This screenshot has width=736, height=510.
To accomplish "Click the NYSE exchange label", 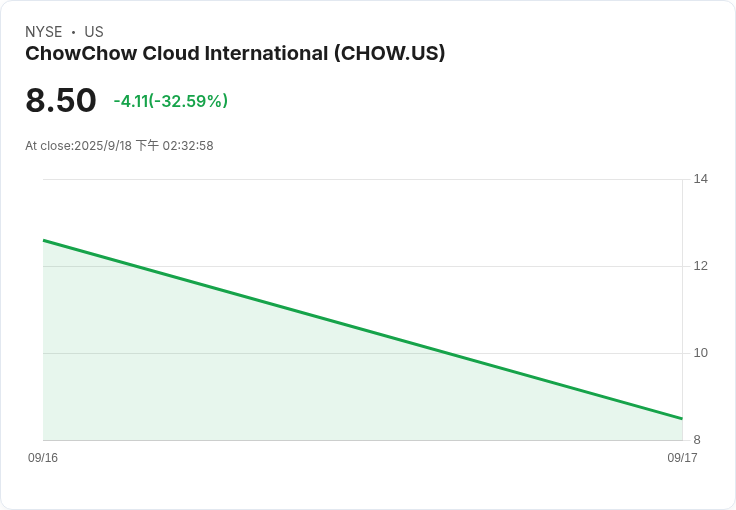I will point(44,32).
